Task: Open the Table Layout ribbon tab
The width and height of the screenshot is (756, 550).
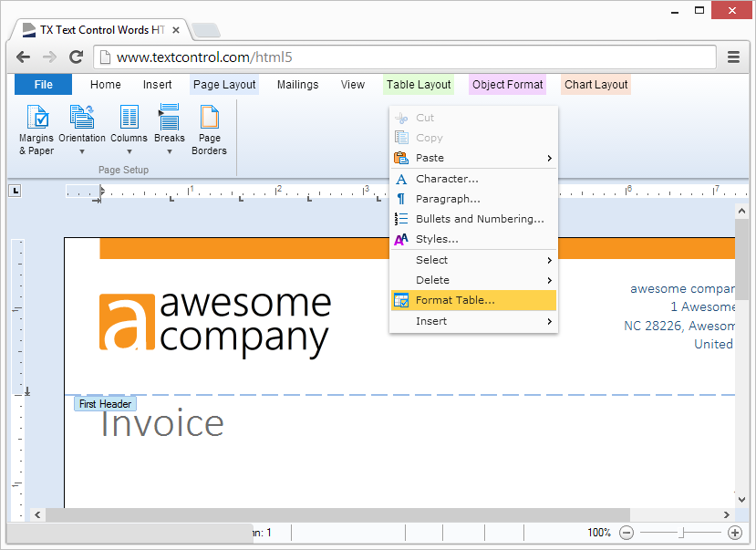Action: click(419, 85)
